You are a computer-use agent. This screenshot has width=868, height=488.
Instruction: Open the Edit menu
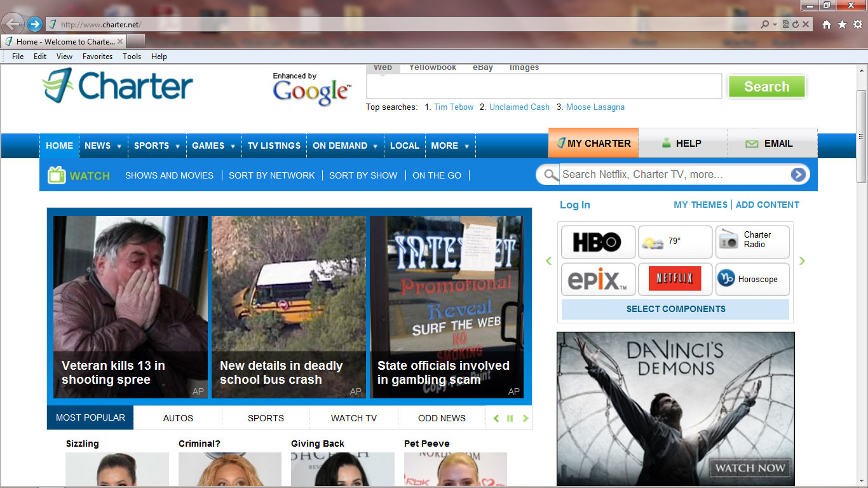pos(40,57)
